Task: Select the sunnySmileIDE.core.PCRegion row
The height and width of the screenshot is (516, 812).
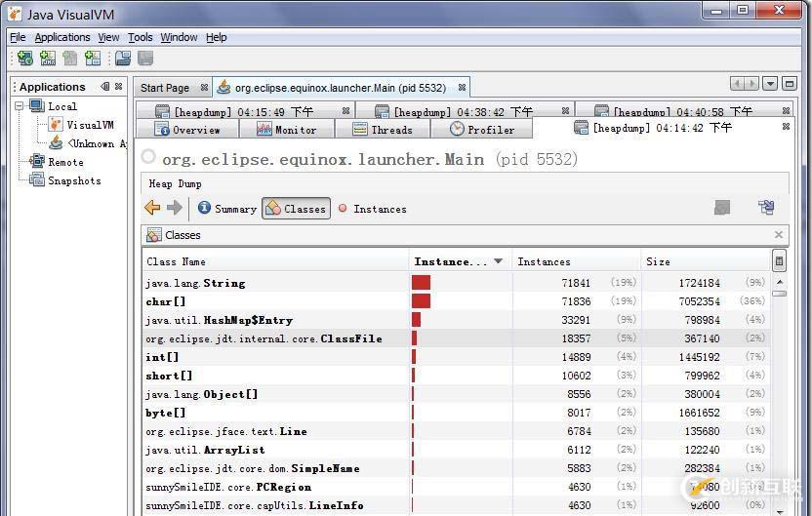Action: pos(457,487)
